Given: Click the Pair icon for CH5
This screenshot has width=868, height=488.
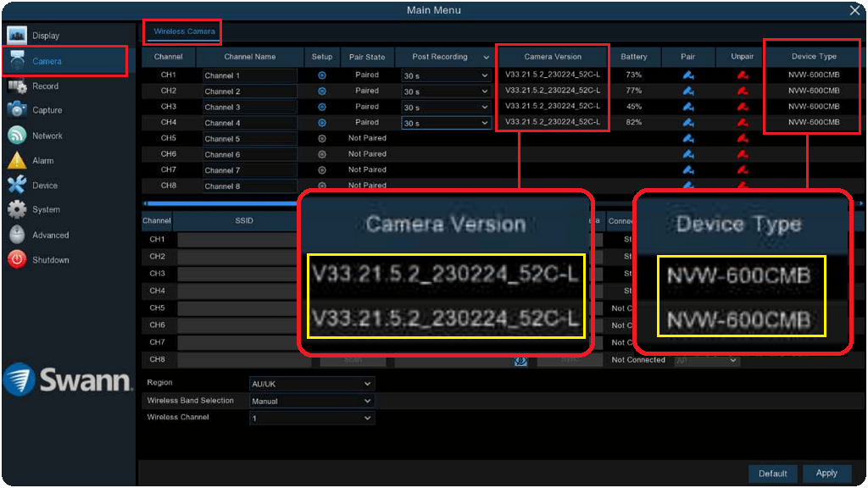Looking at the screenshot, I should (x=687, y=138).
